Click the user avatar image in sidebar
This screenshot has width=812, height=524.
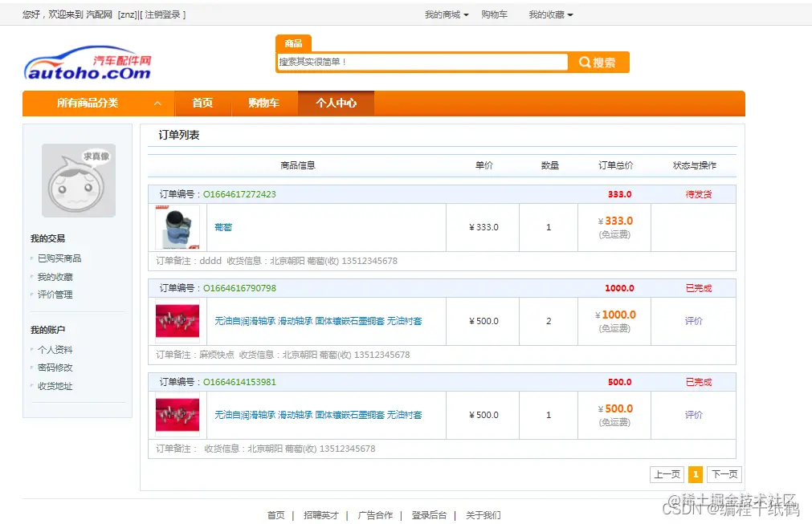pyautogui.click(x=79, y=181)
